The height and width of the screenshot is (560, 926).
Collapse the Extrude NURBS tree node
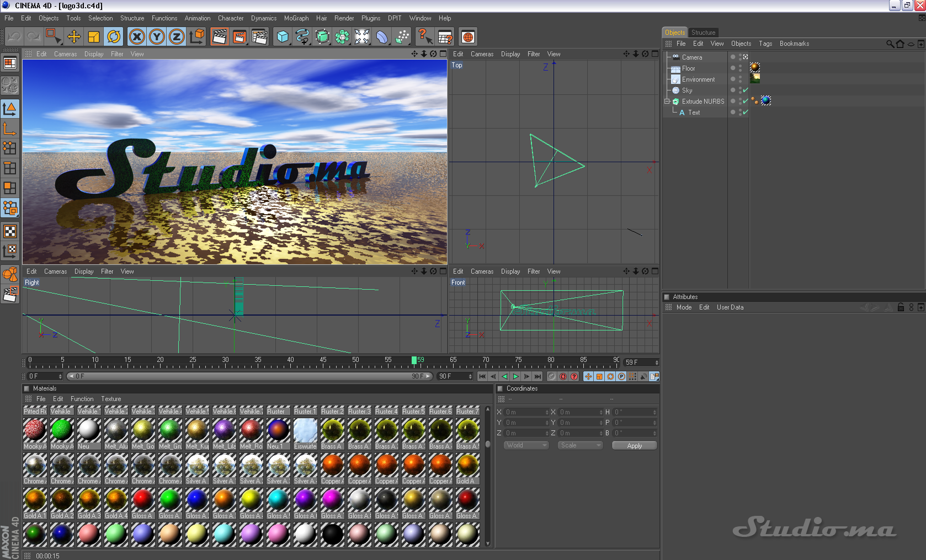pyautogui.click(x=667, y=102)
